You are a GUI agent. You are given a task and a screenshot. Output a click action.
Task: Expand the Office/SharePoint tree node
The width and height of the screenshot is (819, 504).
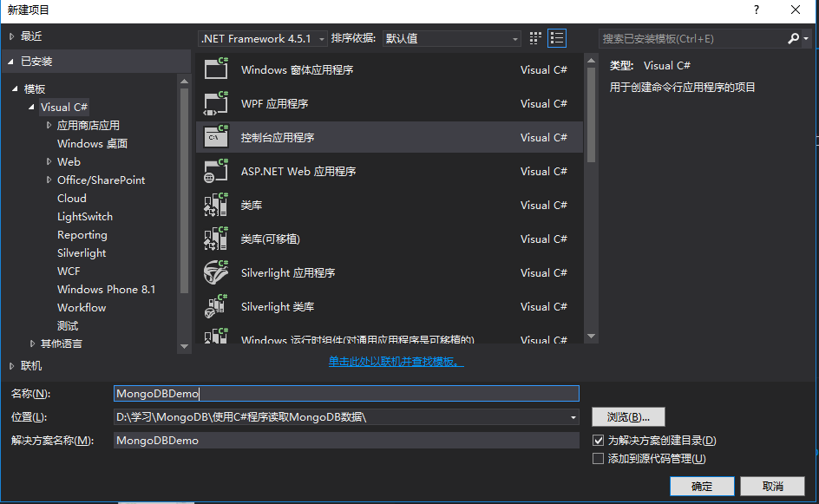click(x=49, y=180)
